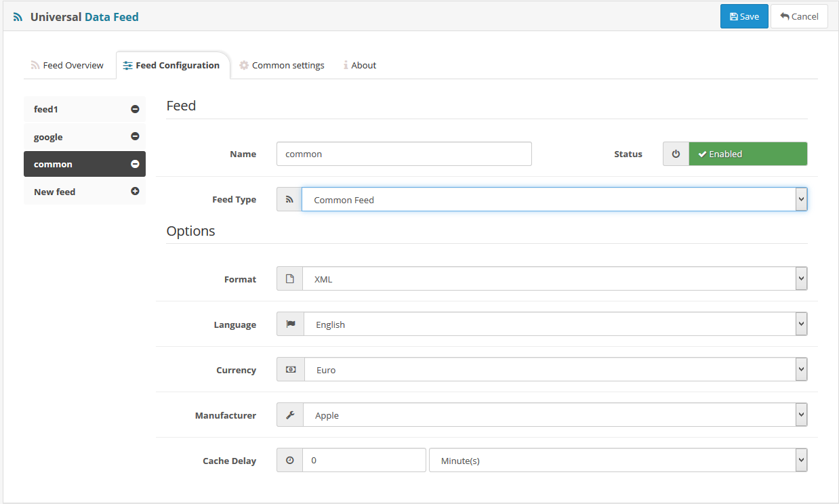Open the Minute(s) cache unit dropdown

tap(618, 460)
